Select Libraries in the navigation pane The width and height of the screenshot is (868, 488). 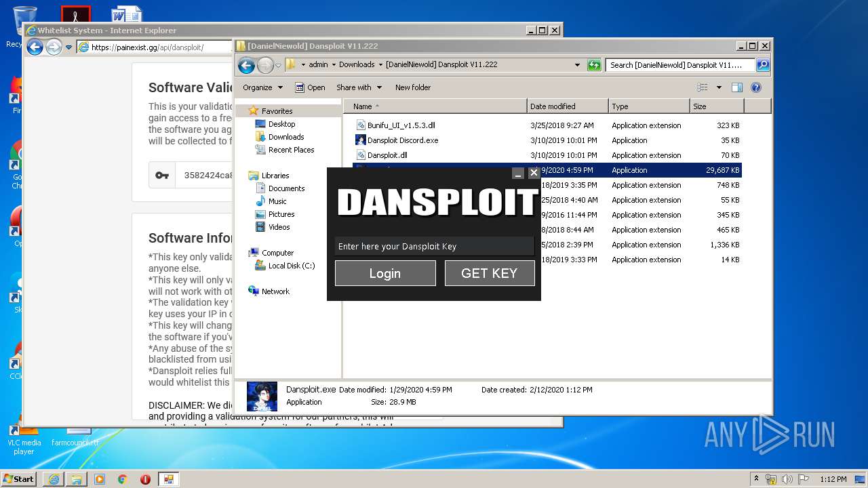[x=275, y=176]
